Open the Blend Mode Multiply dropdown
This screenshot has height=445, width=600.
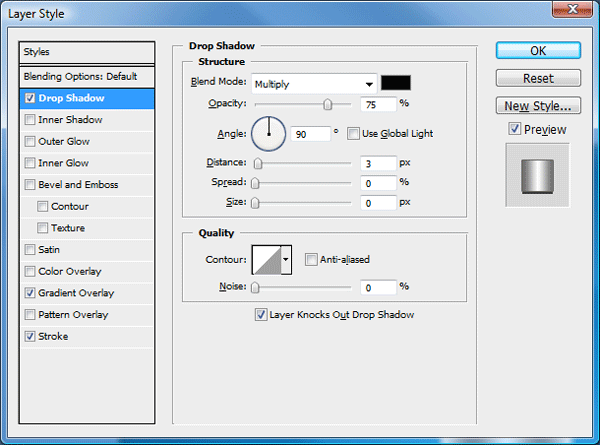(x=314, y=83)
